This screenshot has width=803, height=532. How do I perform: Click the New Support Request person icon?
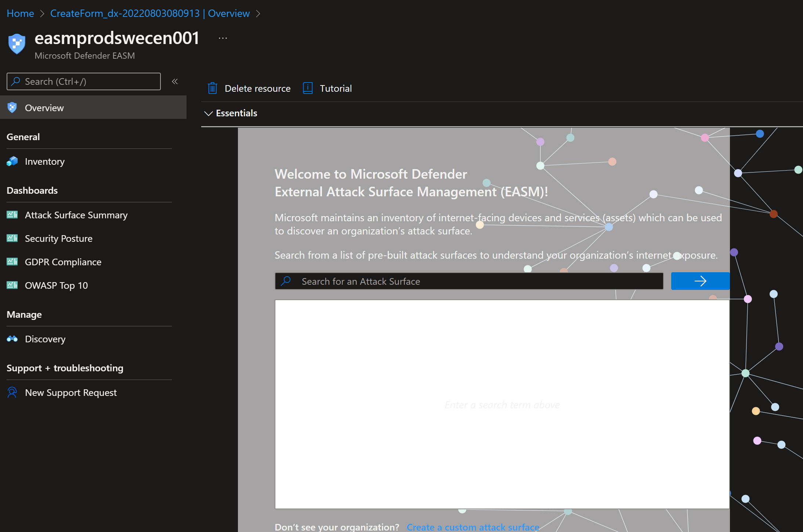[x=12, y=392]
